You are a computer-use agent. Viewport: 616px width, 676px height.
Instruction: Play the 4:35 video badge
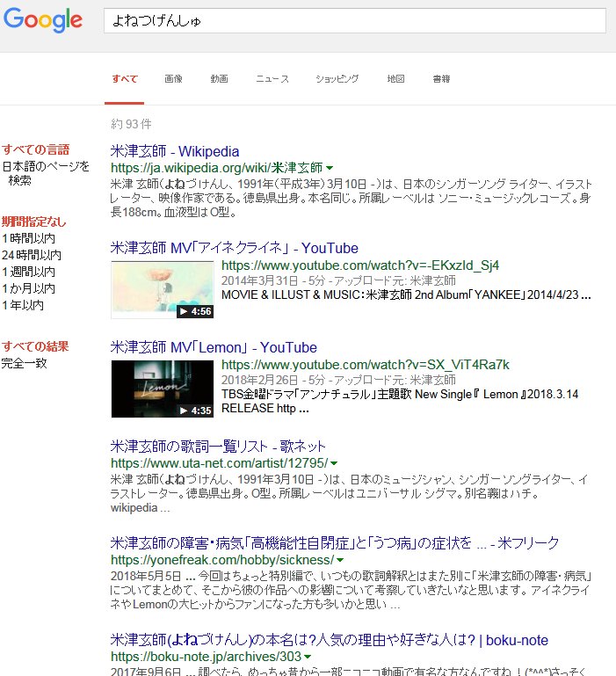click(x=195, y=411)
